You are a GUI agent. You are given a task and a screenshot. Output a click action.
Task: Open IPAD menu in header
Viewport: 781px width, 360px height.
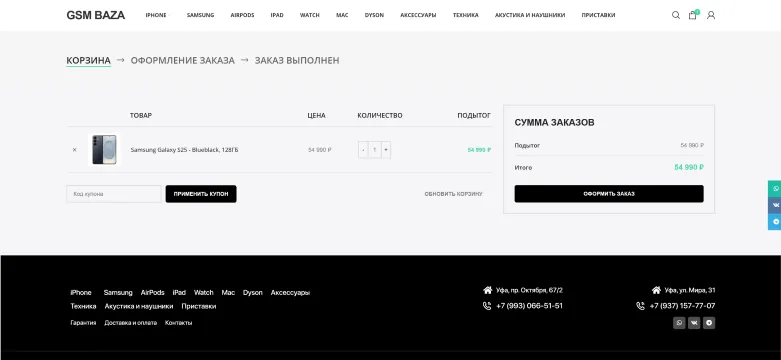(x=277, y=15)
